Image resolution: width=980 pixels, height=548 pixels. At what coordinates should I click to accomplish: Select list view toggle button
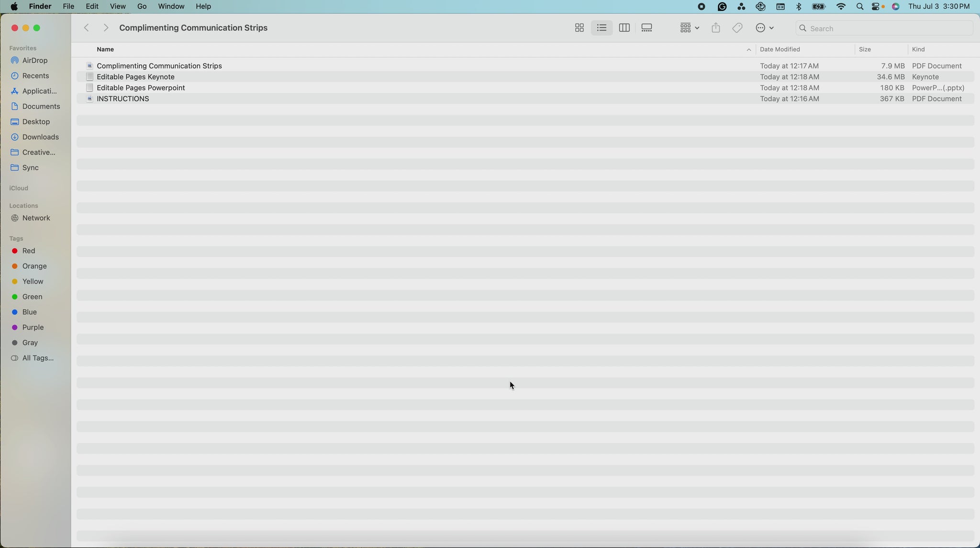point(601,28)
